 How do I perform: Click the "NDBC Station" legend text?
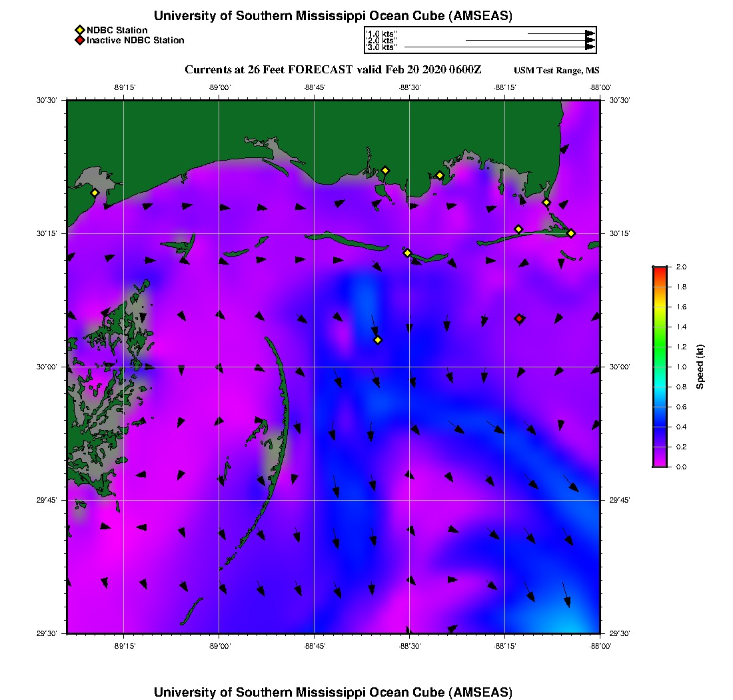117,30
